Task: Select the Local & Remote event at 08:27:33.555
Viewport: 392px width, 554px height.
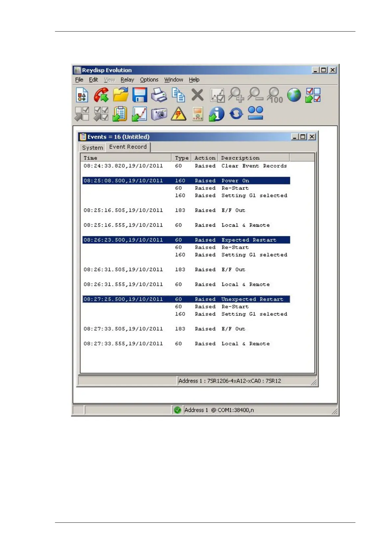Action: click(x=186, y=343)
